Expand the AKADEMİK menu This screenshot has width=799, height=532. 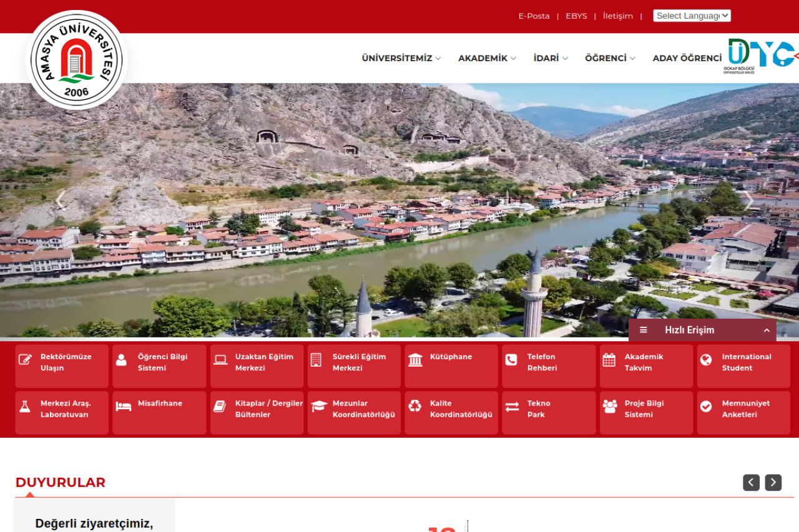point(487,58)
